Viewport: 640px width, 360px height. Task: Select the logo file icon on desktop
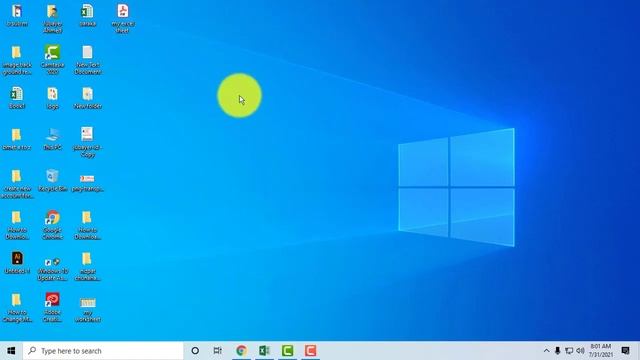click(x=52, y=98)
